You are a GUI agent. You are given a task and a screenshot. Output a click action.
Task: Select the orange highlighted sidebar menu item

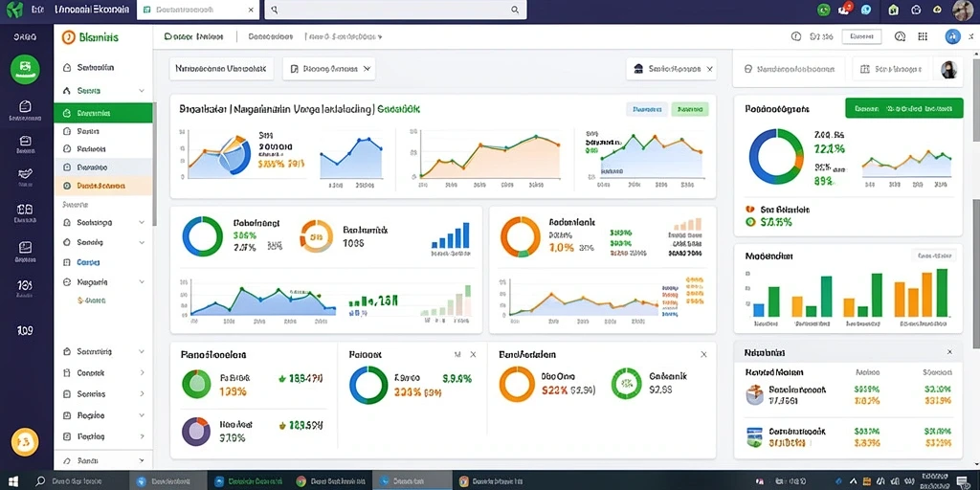click(103, 186)
